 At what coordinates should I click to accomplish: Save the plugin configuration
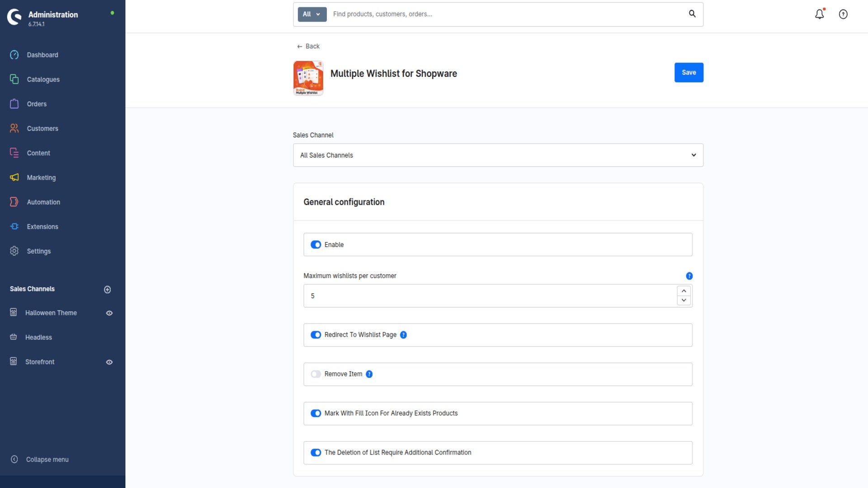689,72
